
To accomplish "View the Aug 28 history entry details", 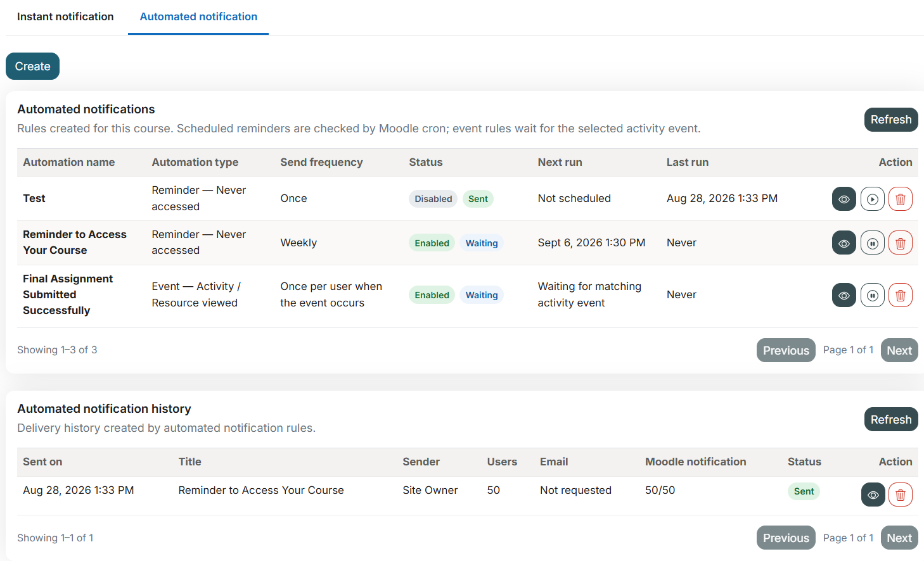I will click(873, 495).
